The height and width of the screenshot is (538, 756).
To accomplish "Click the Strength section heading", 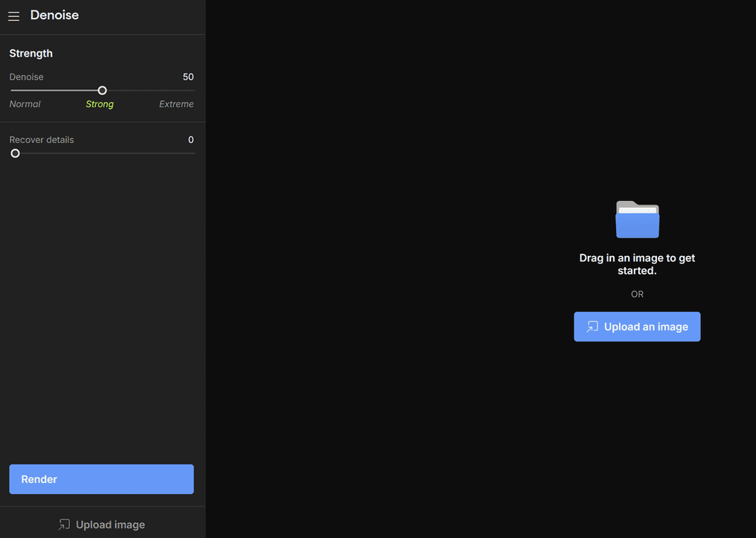I will [31, 54].
